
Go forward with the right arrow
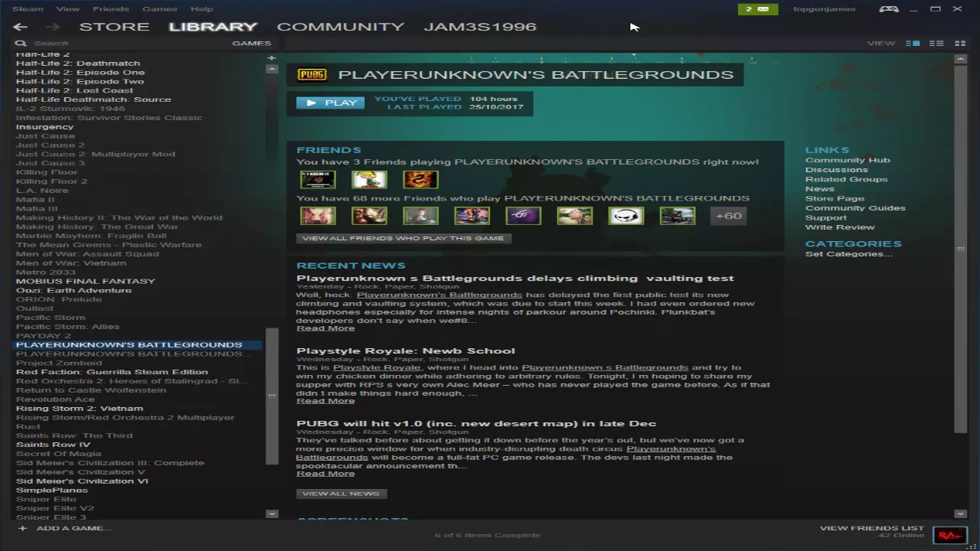tap(52, 27)
